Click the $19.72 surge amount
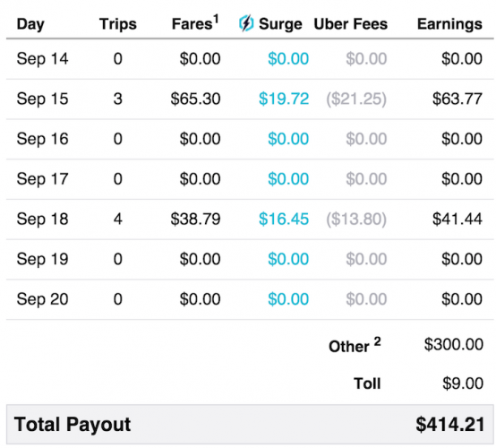This screenshot has height=448, width=496. pyautogui.click(x=284, y=99)
